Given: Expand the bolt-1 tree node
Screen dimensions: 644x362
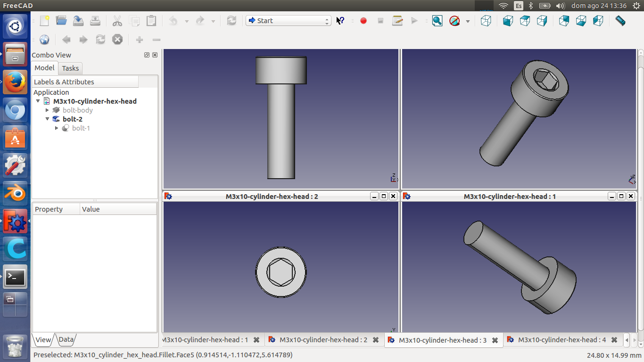Looking at the screenshot, I should point(57,128).
